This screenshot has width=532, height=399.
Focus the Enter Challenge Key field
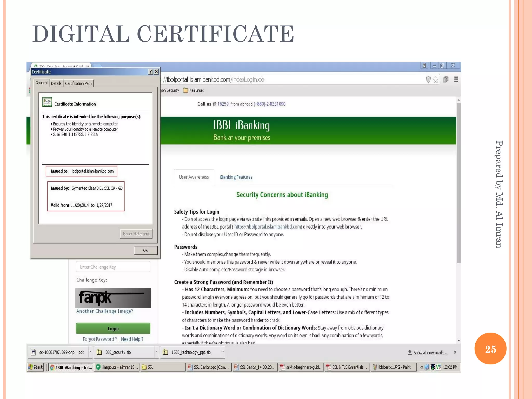coord(113,267)
